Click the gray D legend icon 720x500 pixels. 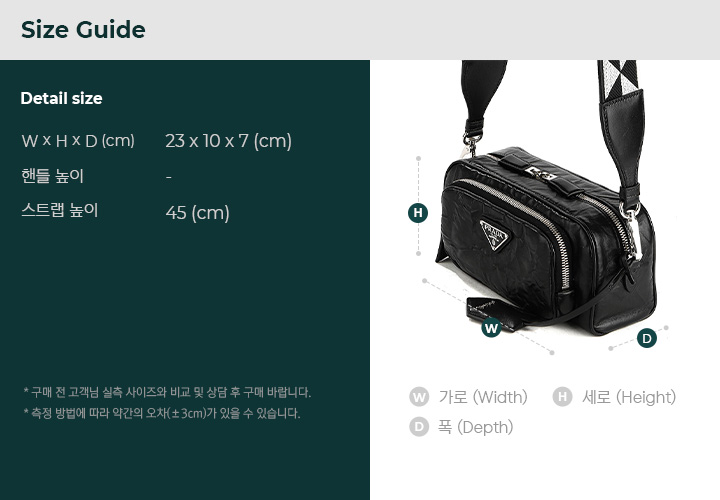[x=419, y=427]
